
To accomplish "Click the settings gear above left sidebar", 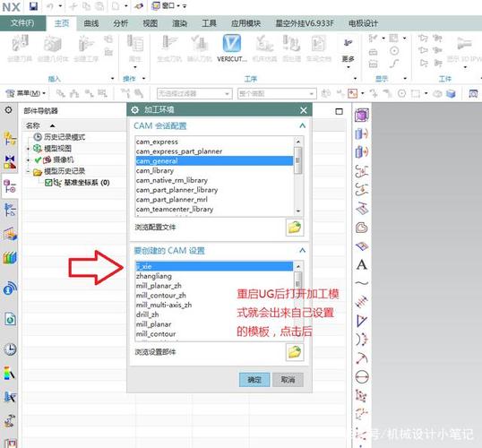I will (9, 110).
